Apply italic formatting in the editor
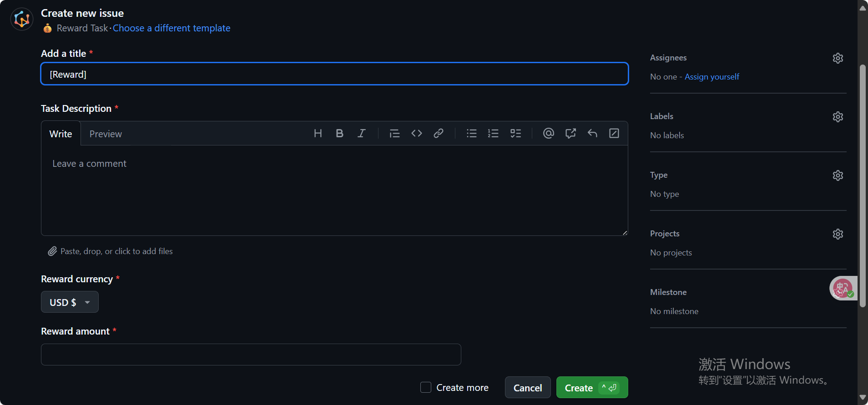 pos(361,133)
